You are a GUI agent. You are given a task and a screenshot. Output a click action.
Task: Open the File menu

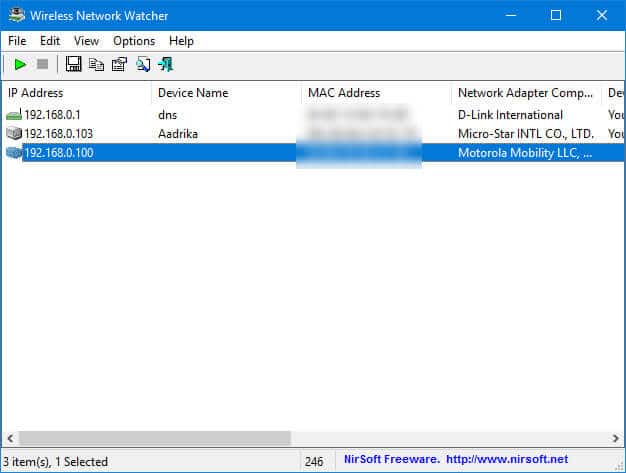17,41
